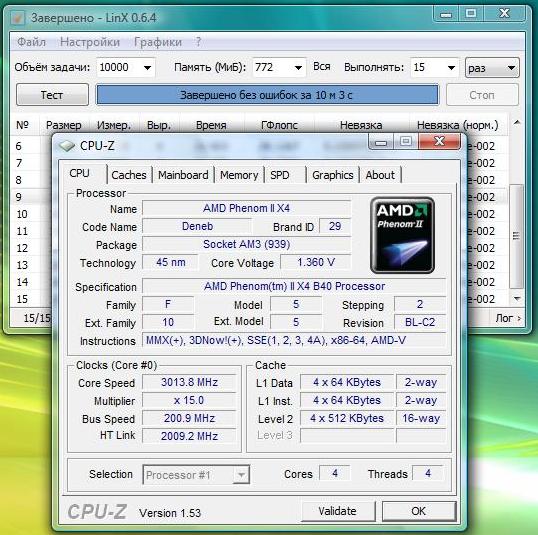Open the Файл menu in LinX
Viewport: 538px width, 535px height.
[31, 42]
